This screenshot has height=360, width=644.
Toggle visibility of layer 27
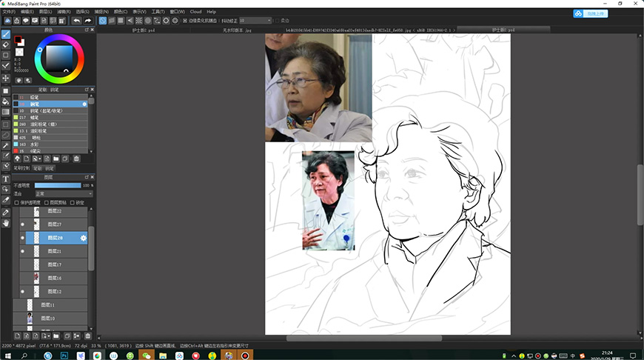[x=23, y=224]
